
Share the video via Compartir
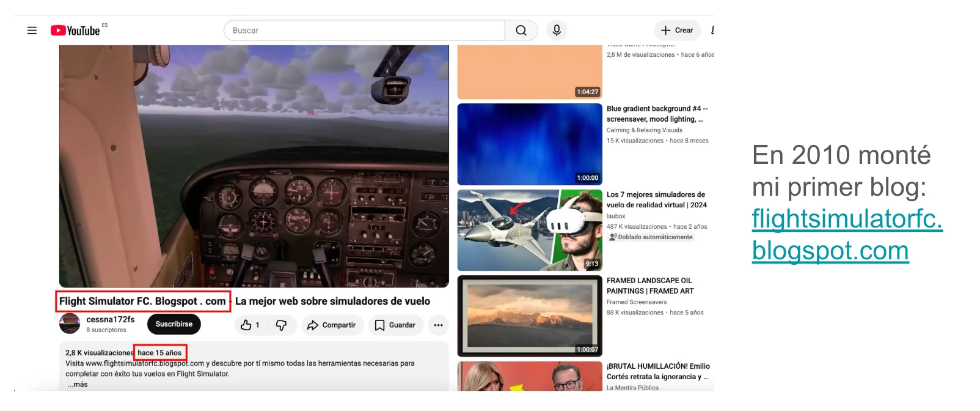click(x=331, y=325)
